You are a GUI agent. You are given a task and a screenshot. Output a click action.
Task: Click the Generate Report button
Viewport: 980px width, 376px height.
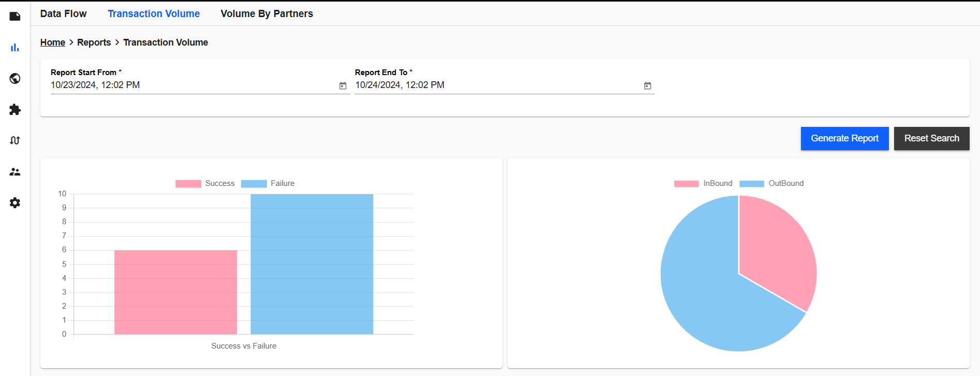pyautogui.click(x=844, y=138)
